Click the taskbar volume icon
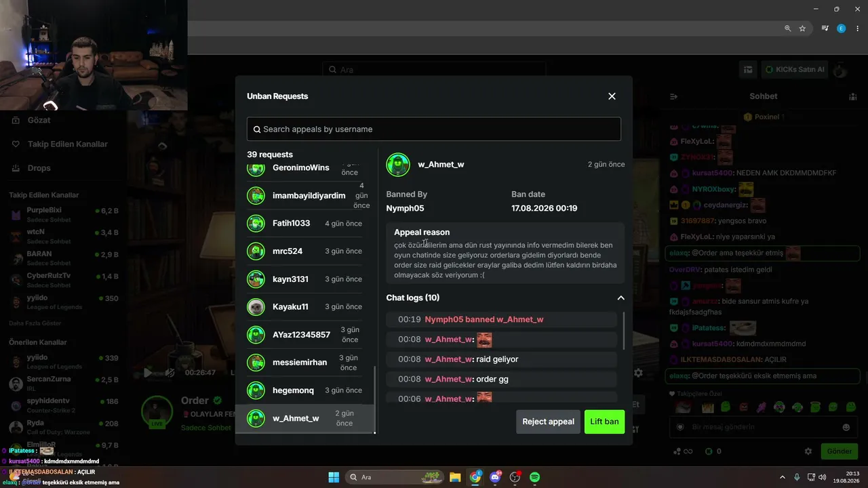 click(823, 477)
